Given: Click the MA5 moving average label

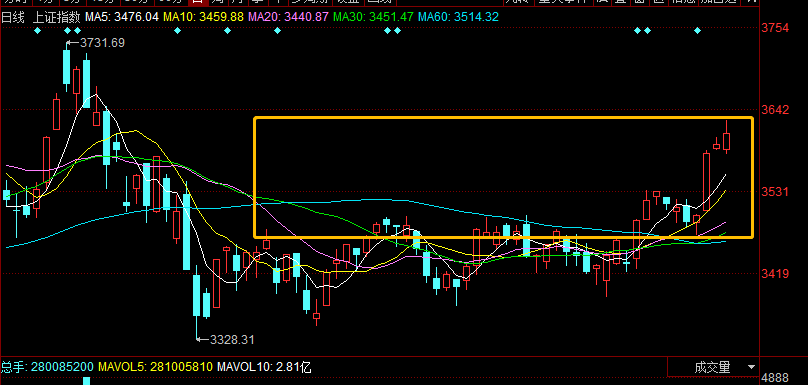Looking at the screenshot, I should point(122,18).
